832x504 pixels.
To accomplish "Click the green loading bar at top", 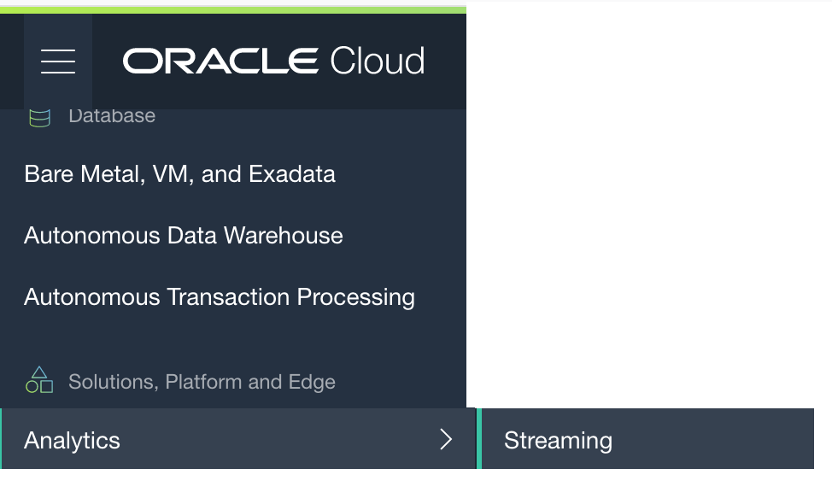I will pyautogui.click(x=232, y=9).
